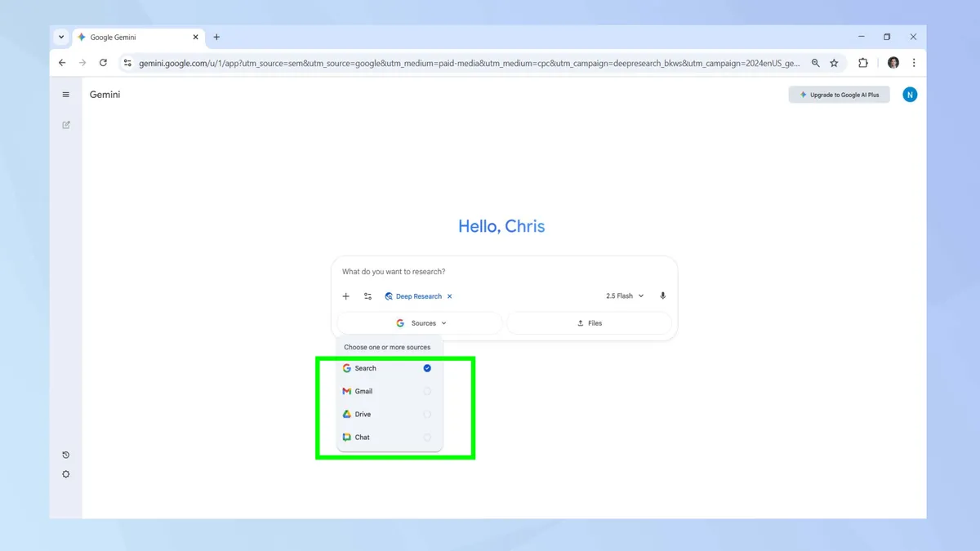The width and height of the screenshot is (980, 551).
Task: Open the 2.5 Flash model dropdown
Action: [x=624, y=295]
